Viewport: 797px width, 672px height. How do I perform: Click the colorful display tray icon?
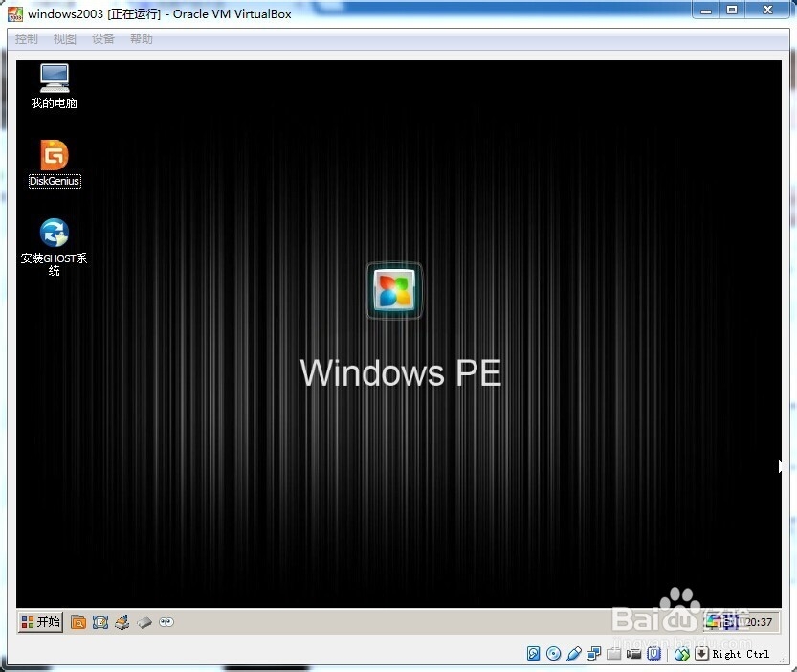click(714, 621)
